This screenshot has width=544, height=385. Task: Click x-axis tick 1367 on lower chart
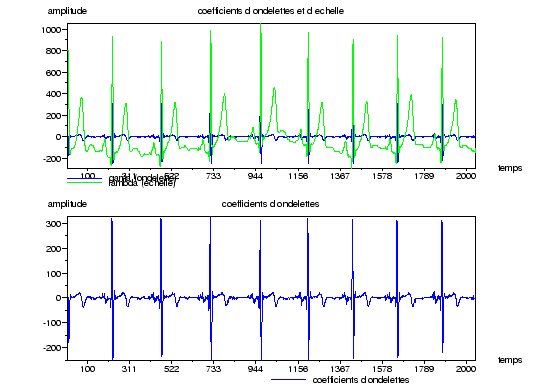pos(340,369)
